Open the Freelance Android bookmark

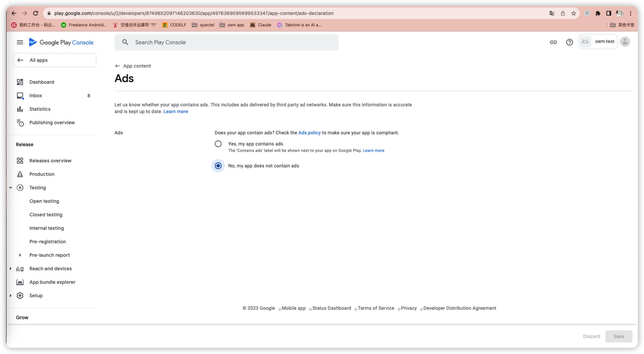[x=84, y=25]
